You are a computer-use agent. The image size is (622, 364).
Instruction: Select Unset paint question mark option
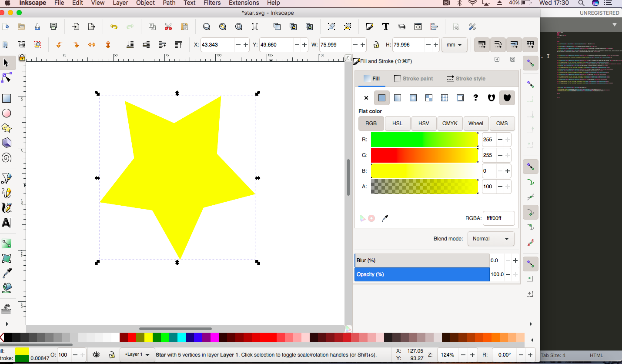pos(475,98)
